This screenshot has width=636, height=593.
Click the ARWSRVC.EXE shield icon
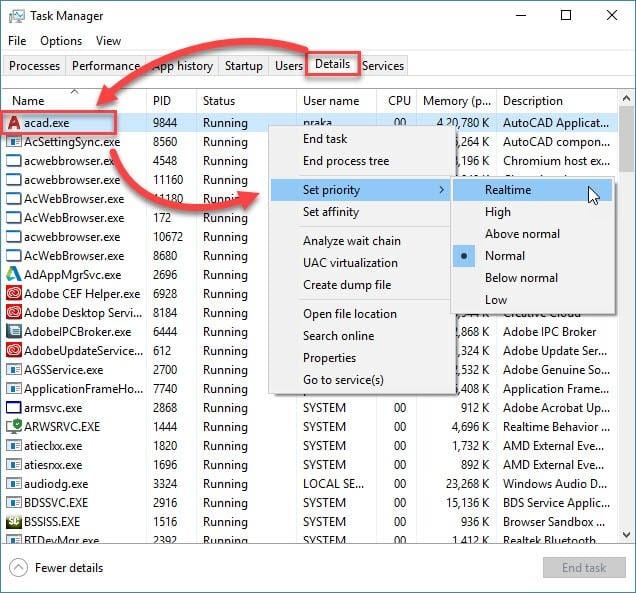coord(14,427)
